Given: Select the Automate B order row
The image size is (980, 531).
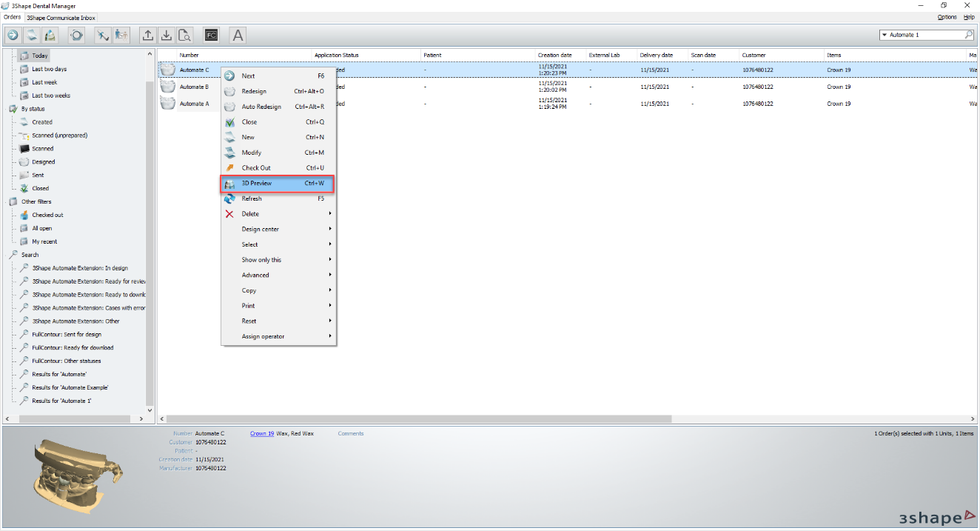Looking at the screenshot, I should 192,86.
